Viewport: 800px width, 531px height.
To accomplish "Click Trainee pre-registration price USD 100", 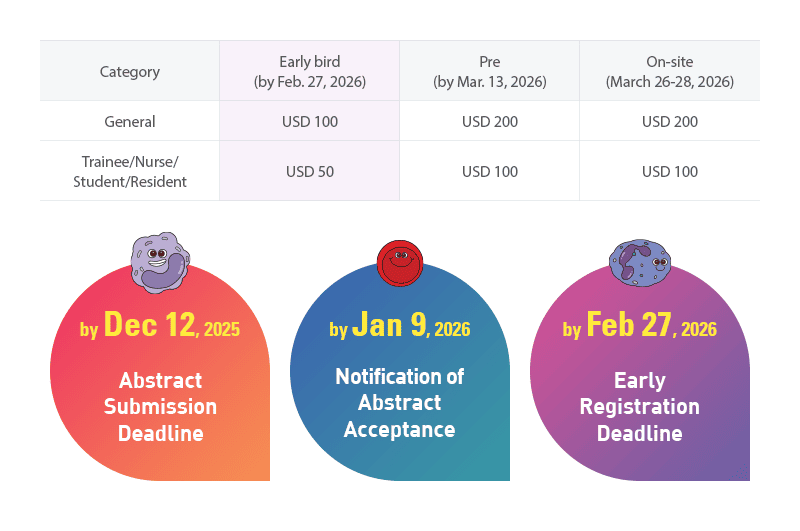I will tap(489, 171).
